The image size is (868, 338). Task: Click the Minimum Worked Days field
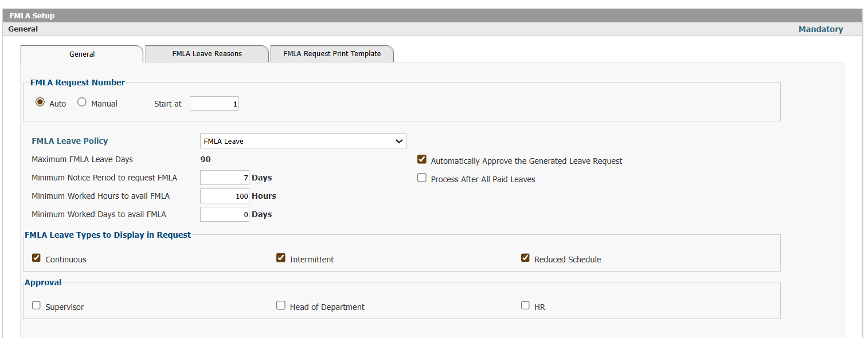click(225, 214)
